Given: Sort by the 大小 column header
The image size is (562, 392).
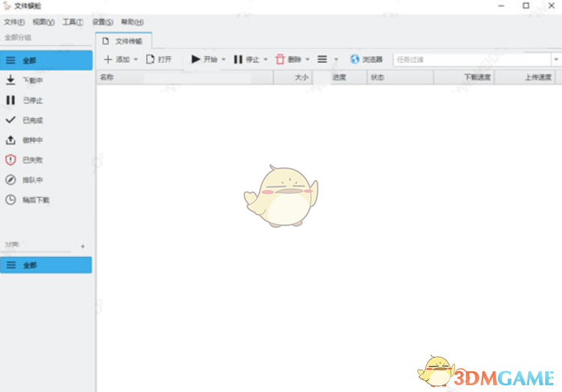Looking at the screenshot, I should 293,77.
